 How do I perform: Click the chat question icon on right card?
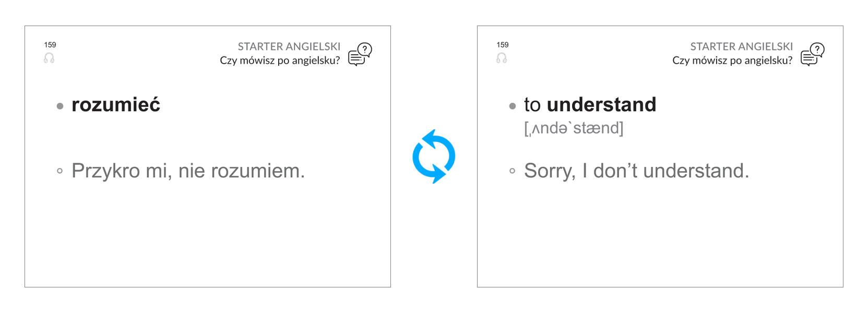813,54
